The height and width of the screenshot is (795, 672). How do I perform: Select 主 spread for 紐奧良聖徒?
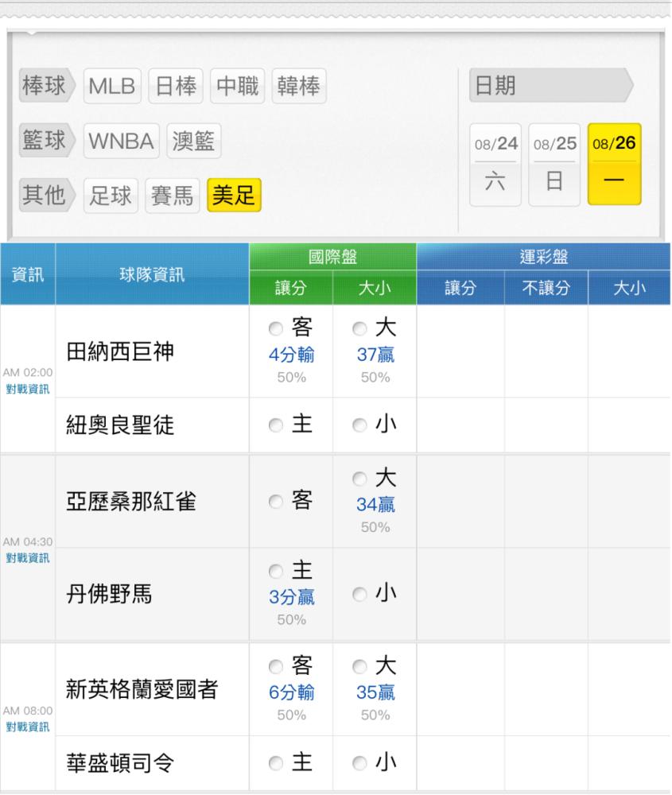[x=276, y=425]
